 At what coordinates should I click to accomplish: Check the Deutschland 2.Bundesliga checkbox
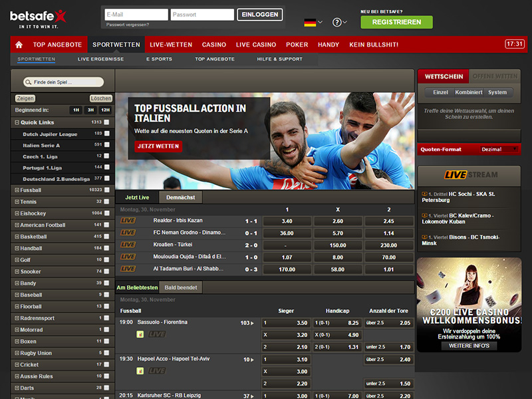(106, 178)
